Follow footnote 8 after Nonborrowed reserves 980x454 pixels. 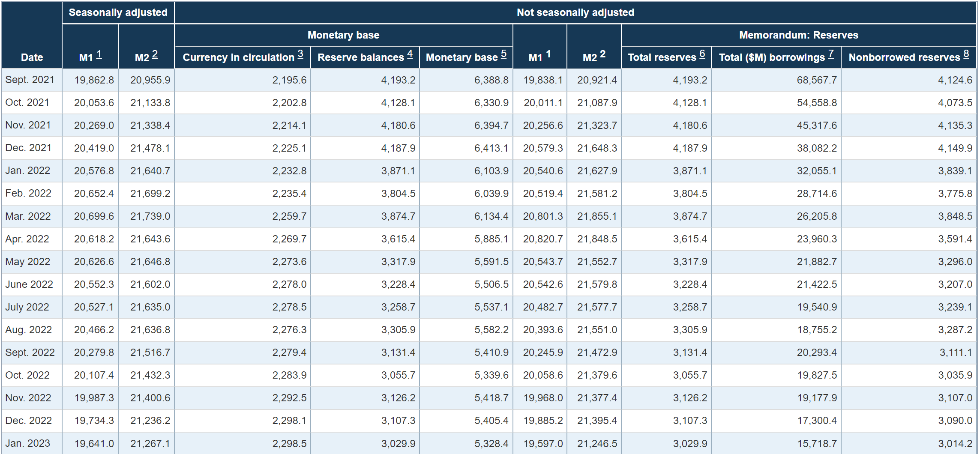[966, 54]
